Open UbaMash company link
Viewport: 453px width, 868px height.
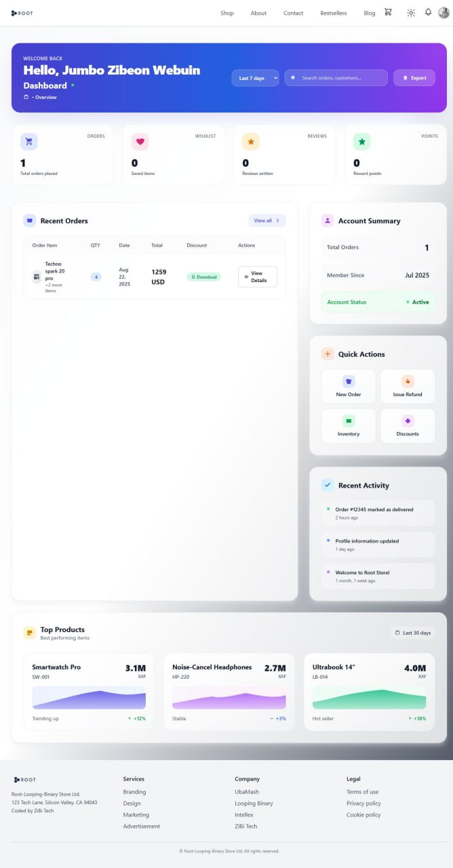pyautogui.click(x=247, y=792)
